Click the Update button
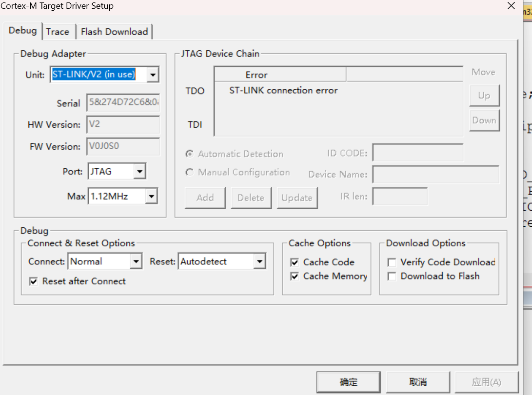 pyautogui.click(x=297, y=198)
